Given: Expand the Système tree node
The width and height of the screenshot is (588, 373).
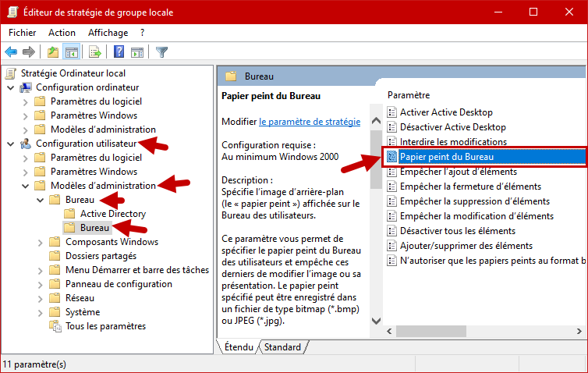Looking at the screenshot, I should (40, 313).
